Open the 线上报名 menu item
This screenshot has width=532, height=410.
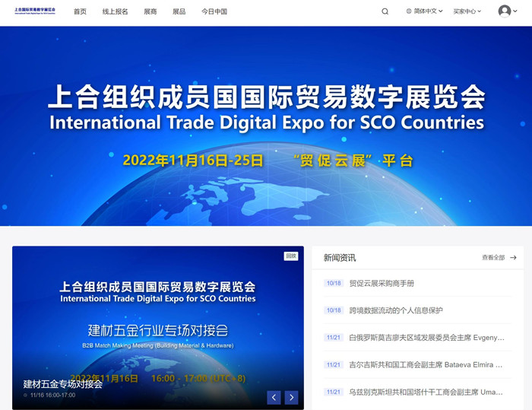tap(115, 11)
